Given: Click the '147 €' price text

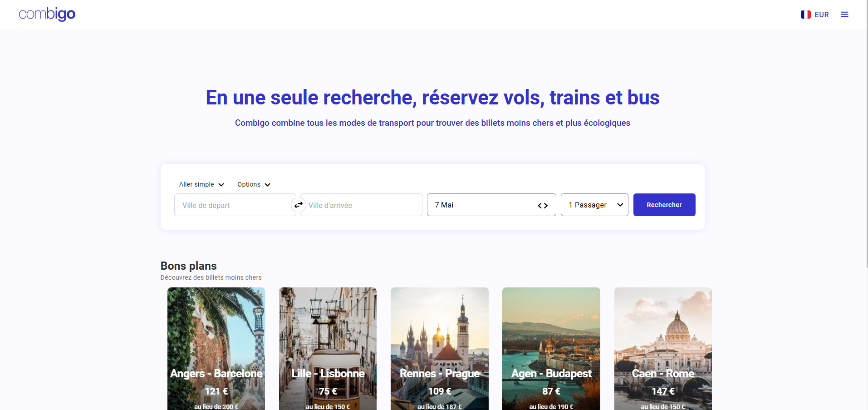Looking at the screenshot, I should (663, 391).
